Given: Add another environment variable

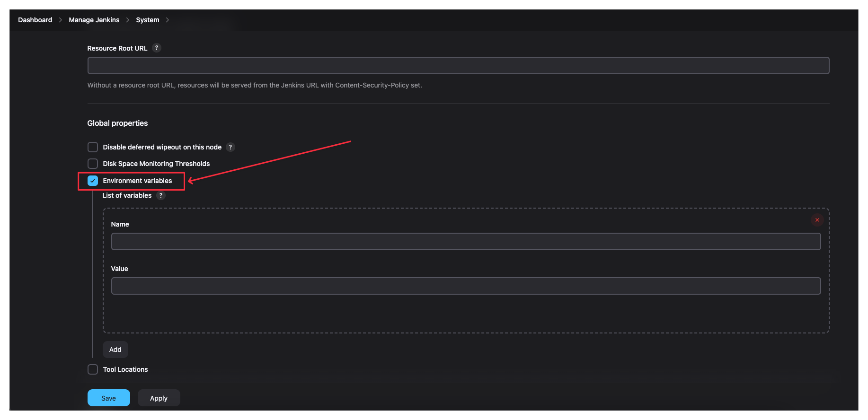Looking at the screenshot, I should click(115, 350).
